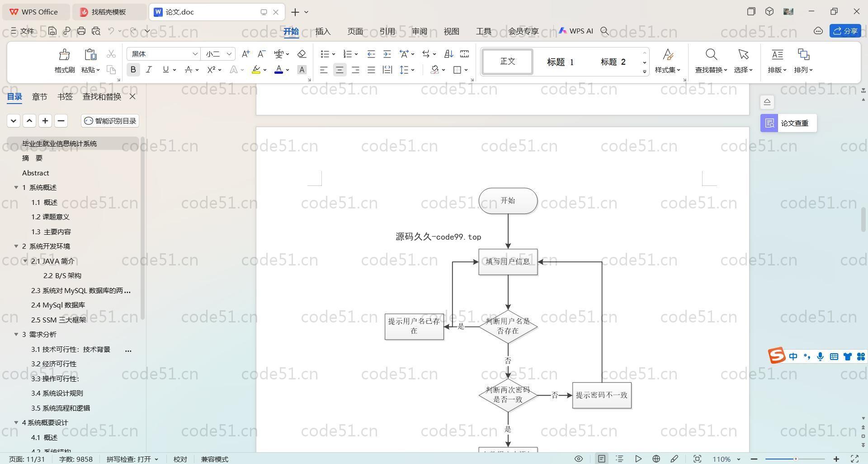This screenshot has height=464, width=868.
Task: Click the Sort icon in paragraph group
Action: pyautogui.click(x=448, y=54)
